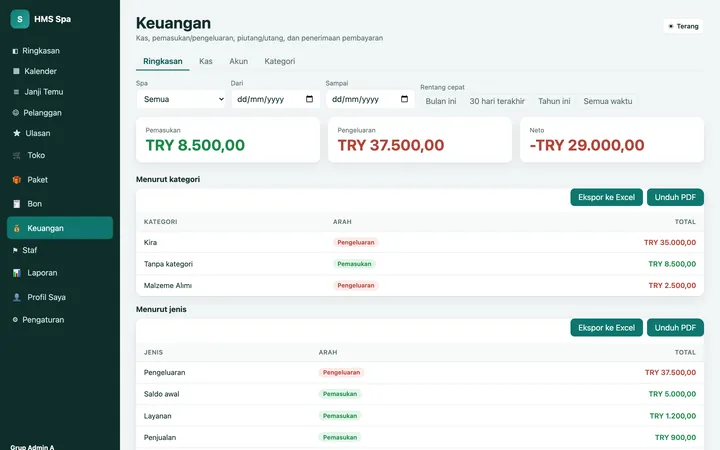720x450 pixels.
Task: Click the Toko shopping cart icon
Action: (x=17, y=156)
